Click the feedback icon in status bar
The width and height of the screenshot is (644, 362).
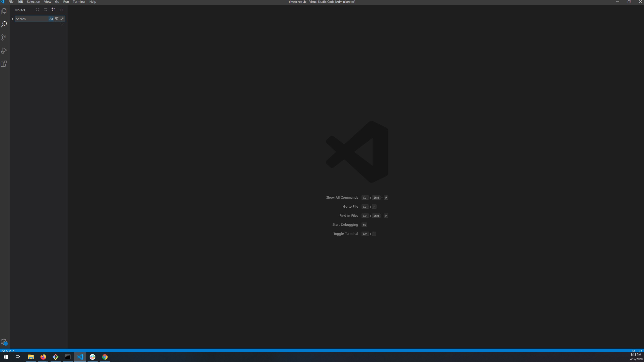point(633,351)
